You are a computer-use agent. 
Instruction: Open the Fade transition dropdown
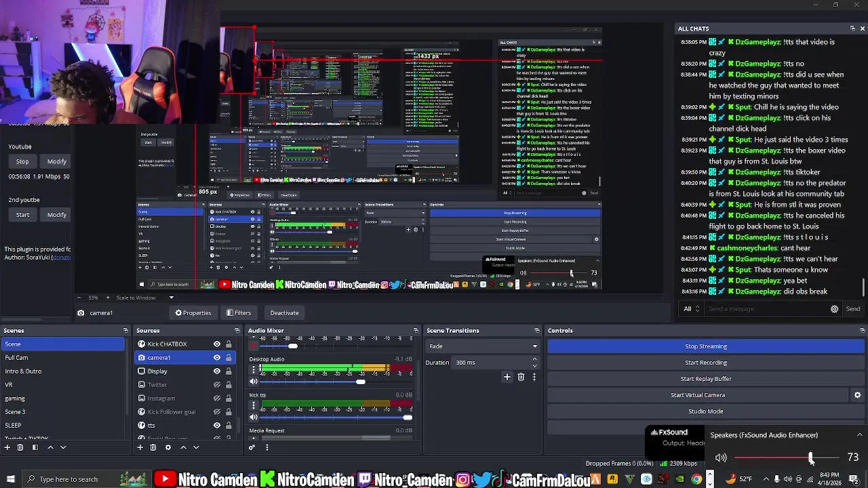483,346
